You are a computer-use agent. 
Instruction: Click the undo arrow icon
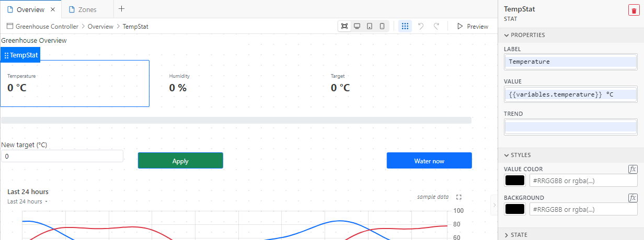[x=421, y=26]
